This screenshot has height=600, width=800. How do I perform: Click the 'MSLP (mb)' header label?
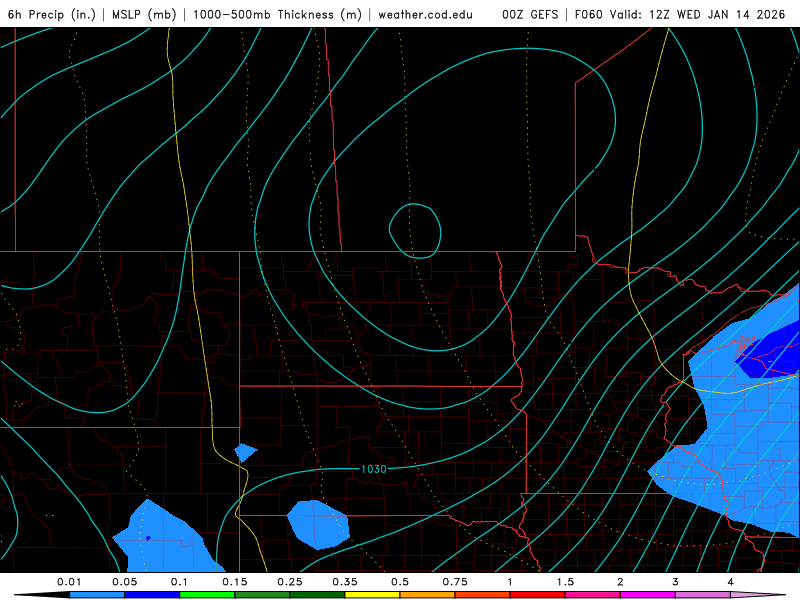click(x=144, y=14)
